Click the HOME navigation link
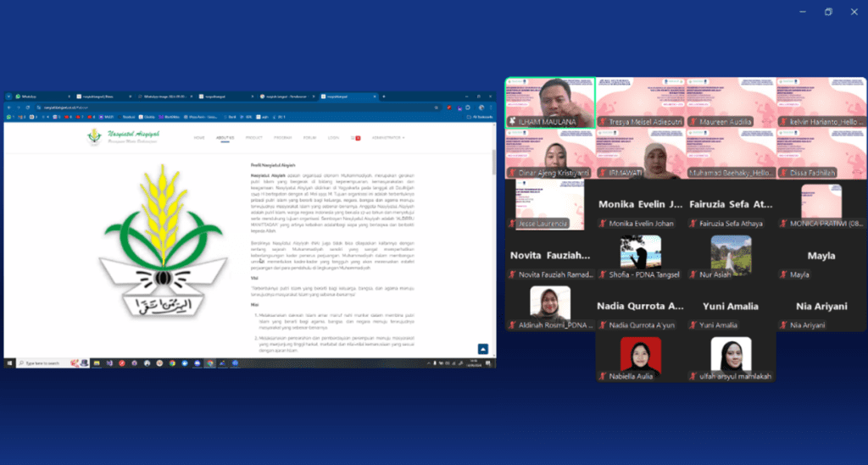This screenshot has width=868, height=465. click(199, 137)
